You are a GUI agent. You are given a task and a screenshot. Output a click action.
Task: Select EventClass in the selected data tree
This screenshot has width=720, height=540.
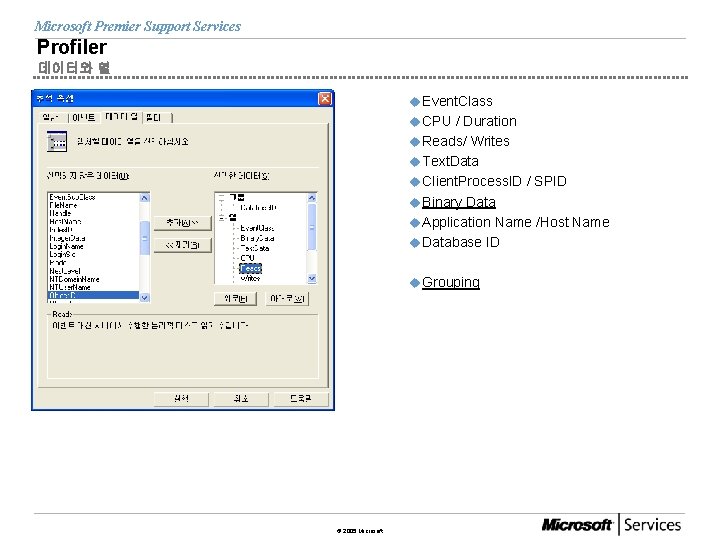pyautogui.click(x=257, y=228)
